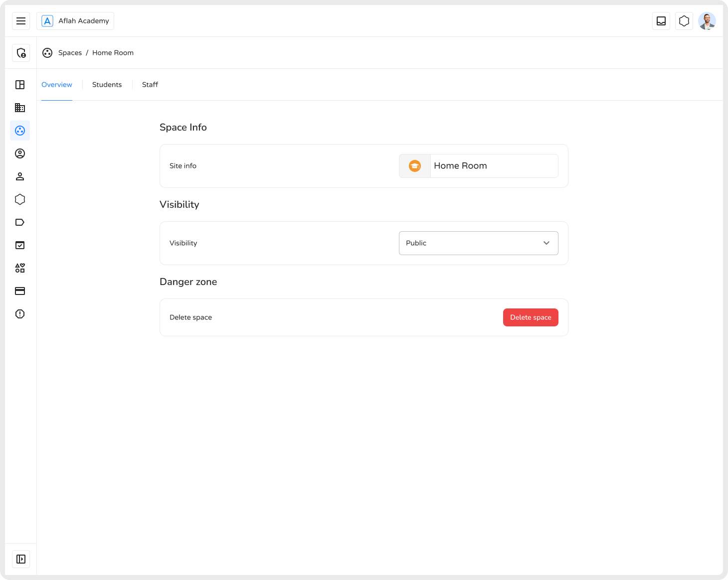This screenshot has width=728, height=580.
Task: Switch to the Staff tab
Action: pos(150,85)
